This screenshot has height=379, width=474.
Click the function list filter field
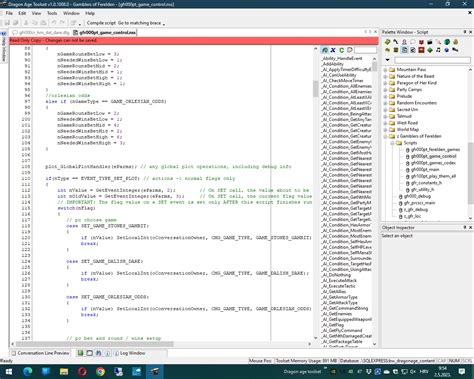pos(365,50)
